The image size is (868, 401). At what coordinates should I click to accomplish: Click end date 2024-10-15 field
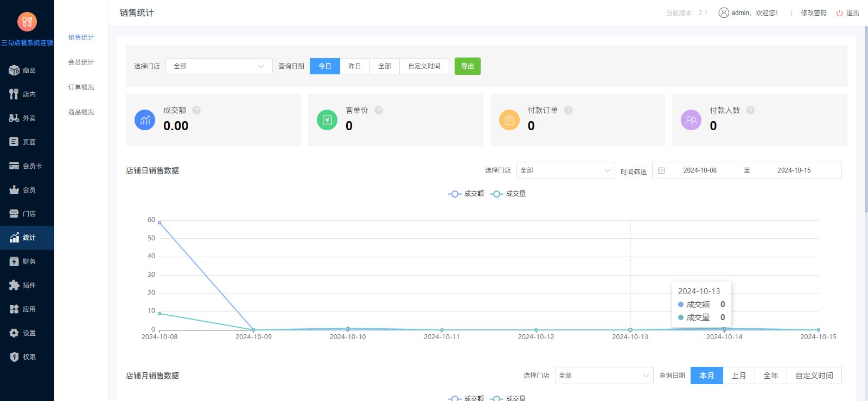[794, 170]
